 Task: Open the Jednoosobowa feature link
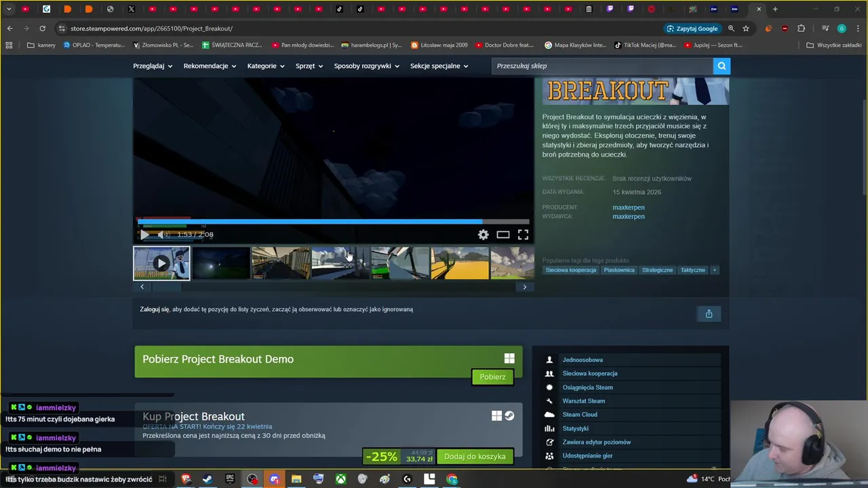583,360
